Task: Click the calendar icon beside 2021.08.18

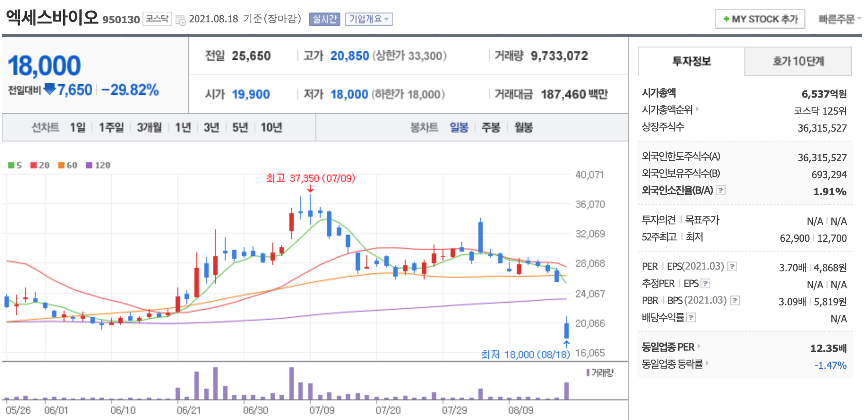Action: click(180, 20)
